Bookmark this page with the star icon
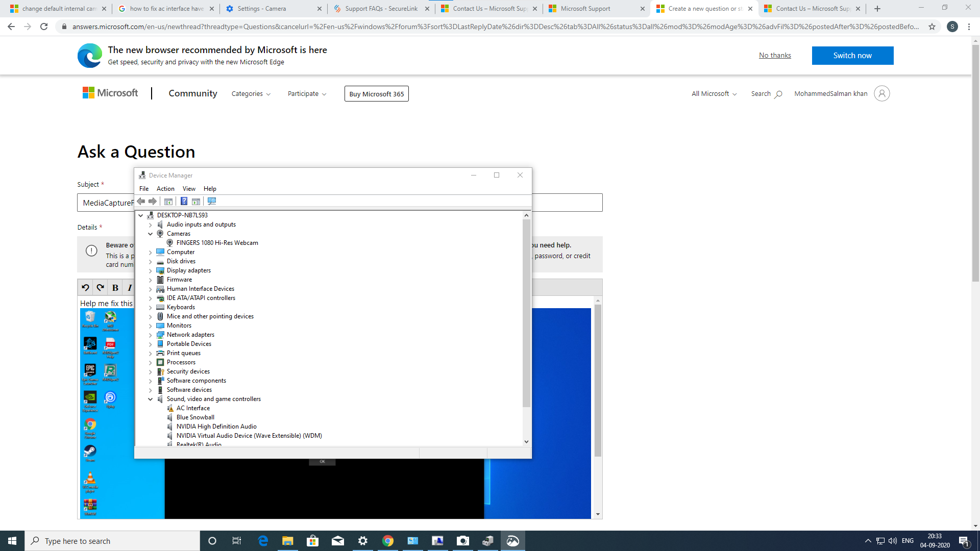 (x=932, y=27)
